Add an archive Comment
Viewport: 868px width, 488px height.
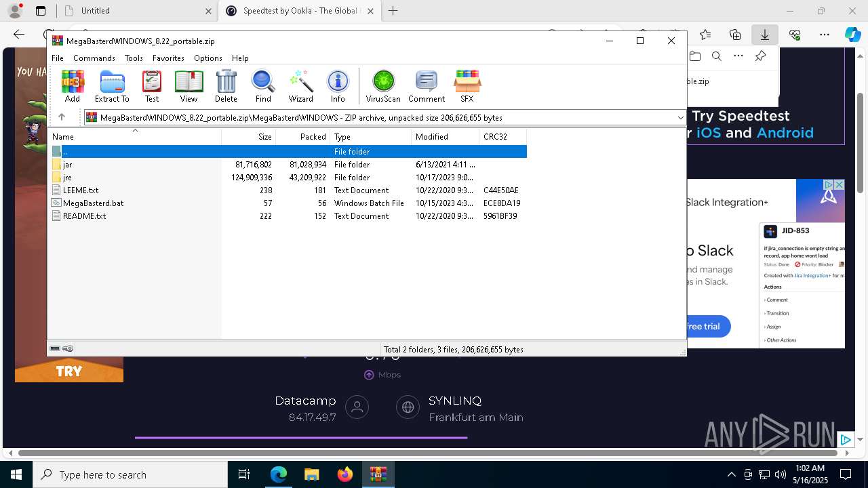(x=427, y=86)
